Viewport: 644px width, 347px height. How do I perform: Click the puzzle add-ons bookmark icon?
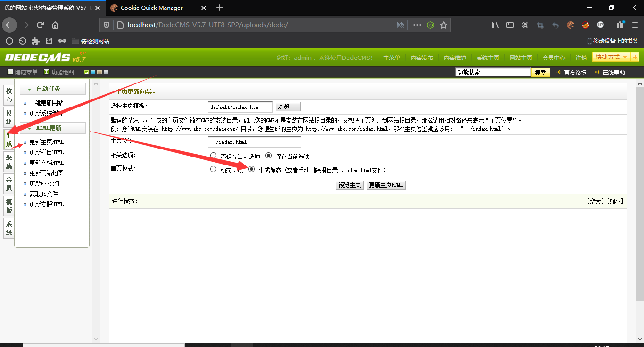click(35, 41)
